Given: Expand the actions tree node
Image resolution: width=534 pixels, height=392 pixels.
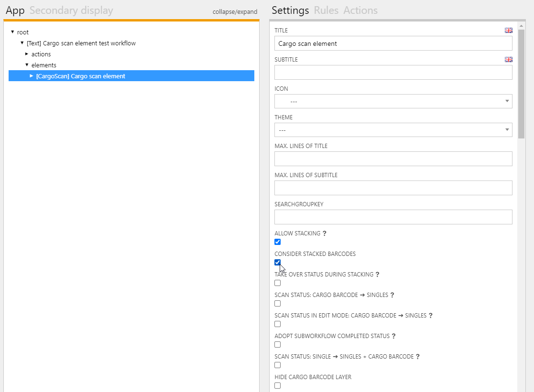Looking at the screenshot, I should pyautogui.click(x=27, y=54).
